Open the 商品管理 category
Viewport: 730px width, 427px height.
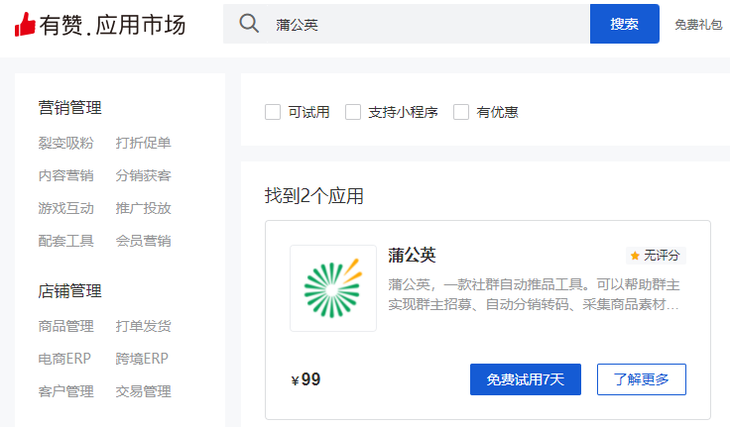coord(66,326)
